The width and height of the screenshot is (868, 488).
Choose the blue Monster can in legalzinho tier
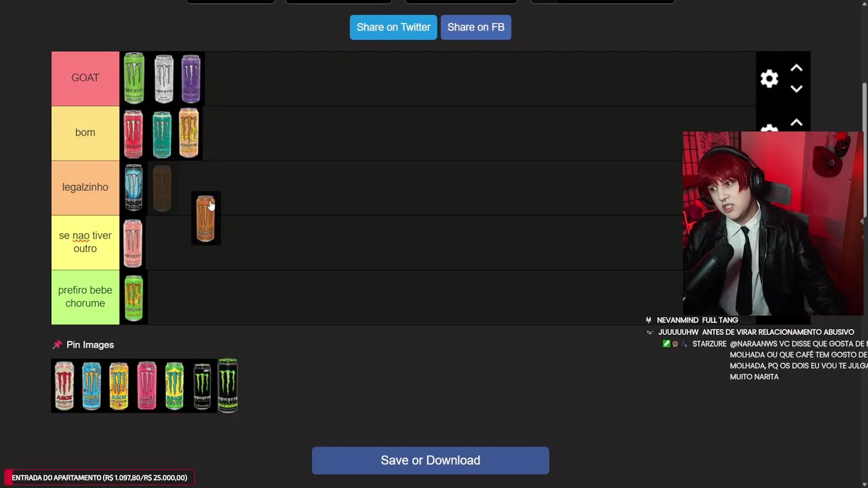point(134,188)
